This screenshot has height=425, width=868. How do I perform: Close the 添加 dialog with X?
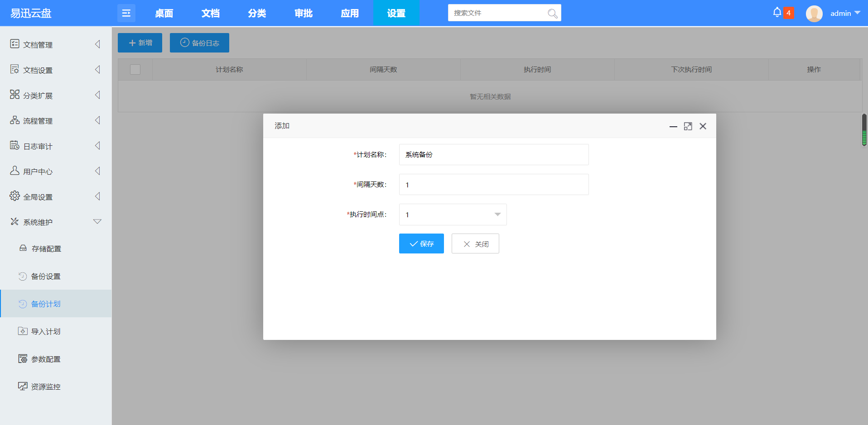tap(703, 126)
